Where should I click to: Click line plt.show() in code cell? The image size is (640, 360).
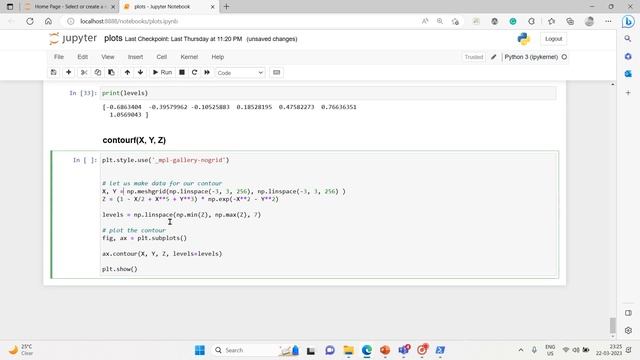(x=120, y=269)
